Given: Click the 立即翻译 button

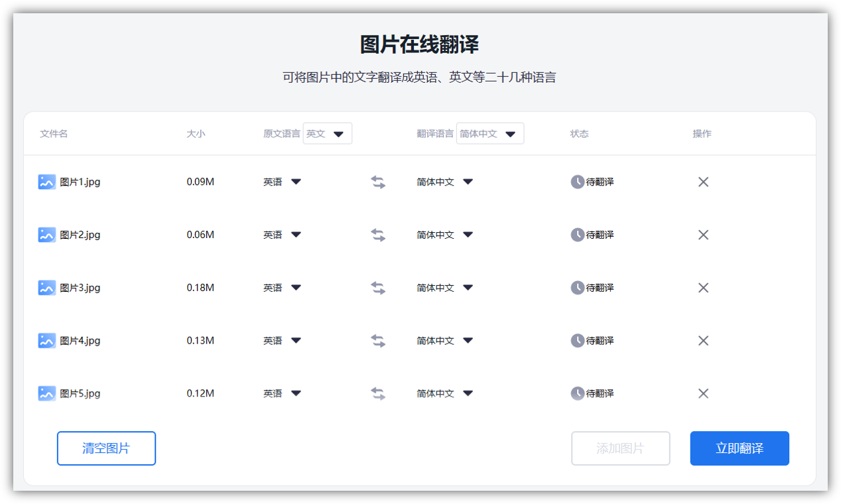Looking at the screenshot, I should click(740, 448).
